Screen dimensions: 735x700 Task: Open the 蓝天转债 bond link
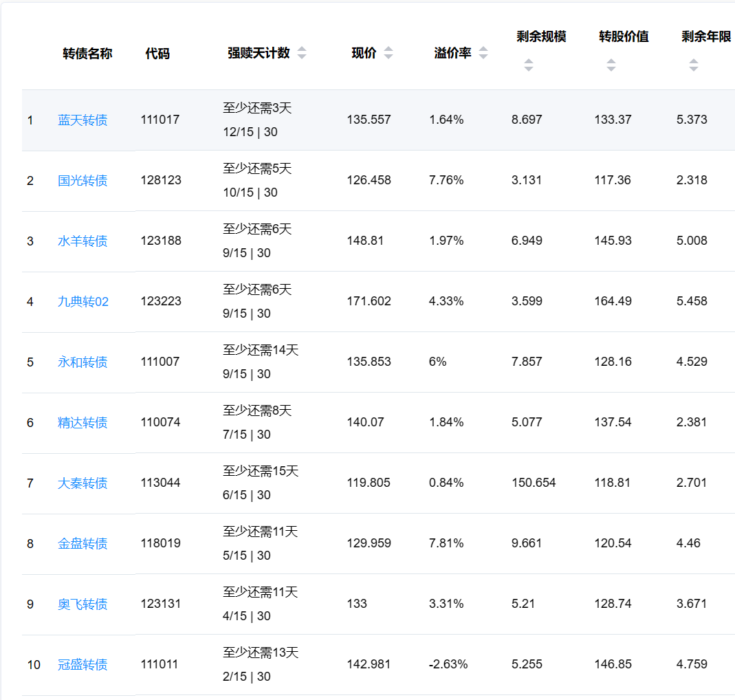[83, 120]
